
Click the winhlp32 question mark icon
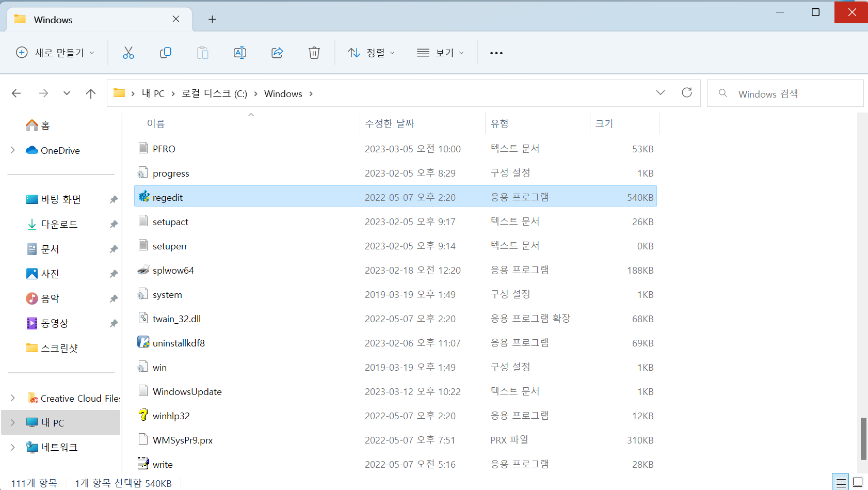point(143,415)
